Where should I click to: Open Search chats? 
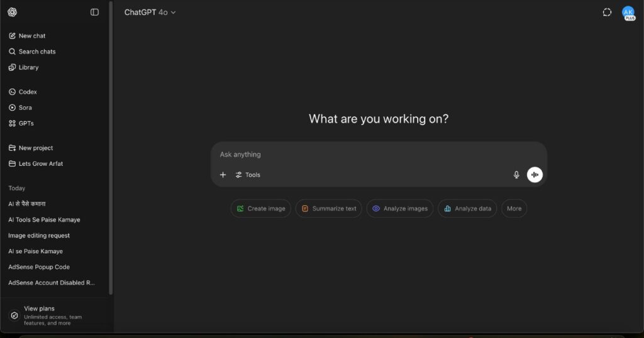point(32,52)
